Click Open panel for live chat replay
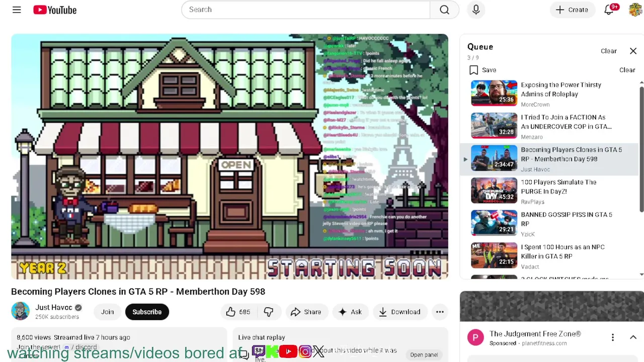The height and width of the screenshot is (362, 644). pos(424,354)
